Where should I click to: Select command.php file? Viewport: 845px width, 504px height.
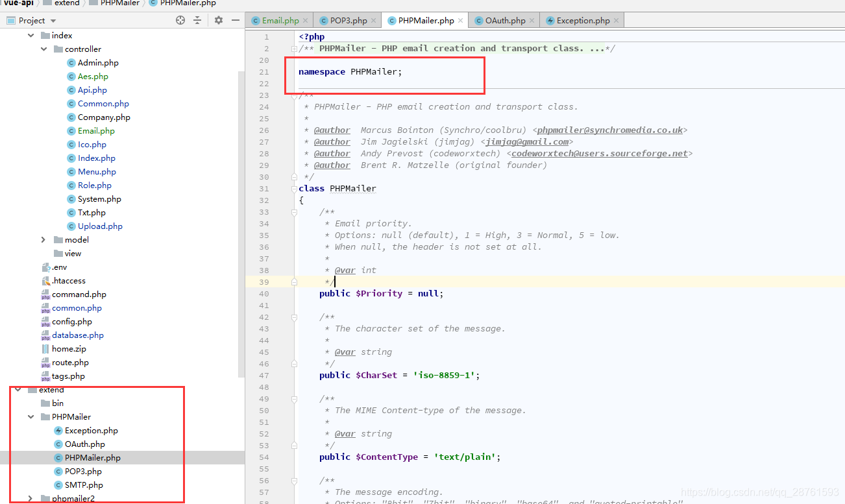click(x=73, y=294)
